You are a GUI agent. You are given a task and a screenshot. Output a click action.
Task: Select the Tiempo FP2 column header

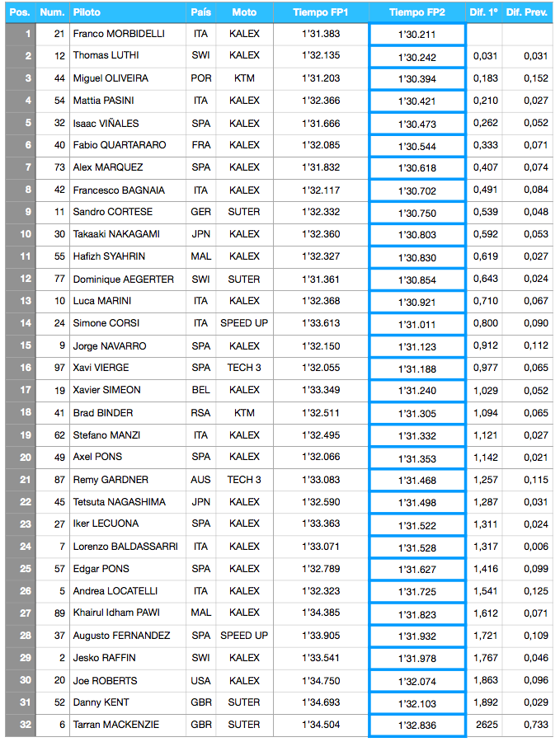click(x=417, y=12)
